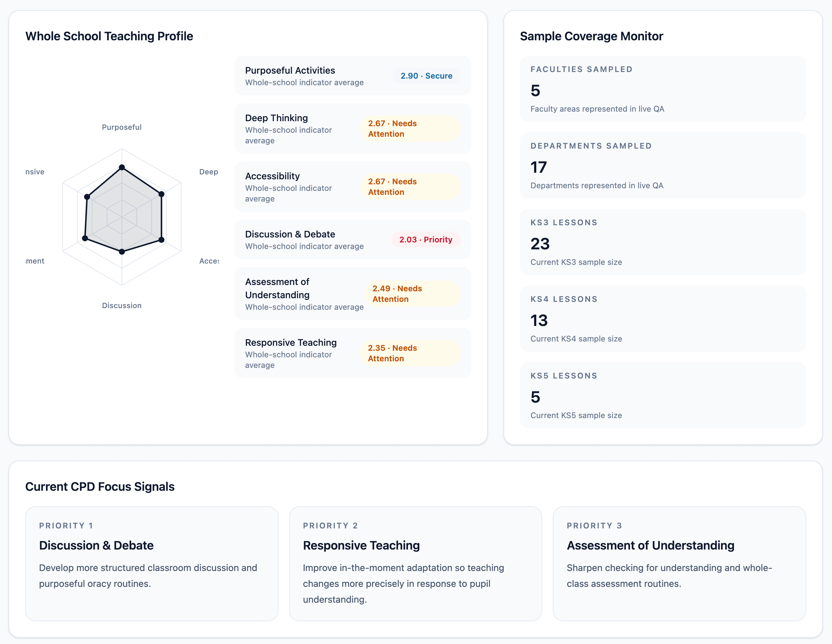Click 'Improve in-the-moment adaptation' description text
This screenshot has width=832, height=644.
pos(403,584)
